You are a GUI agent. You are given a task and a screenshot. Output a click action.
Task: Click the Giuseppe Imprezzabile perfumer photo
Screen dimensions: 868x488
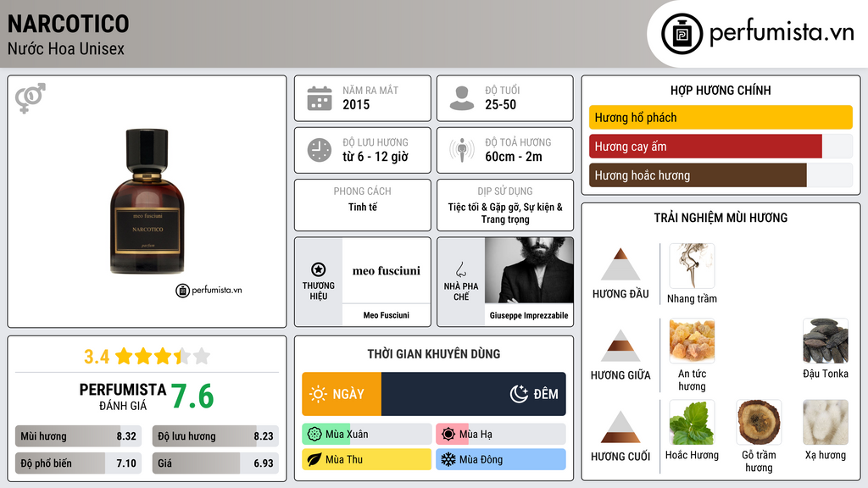click(529, 270)
